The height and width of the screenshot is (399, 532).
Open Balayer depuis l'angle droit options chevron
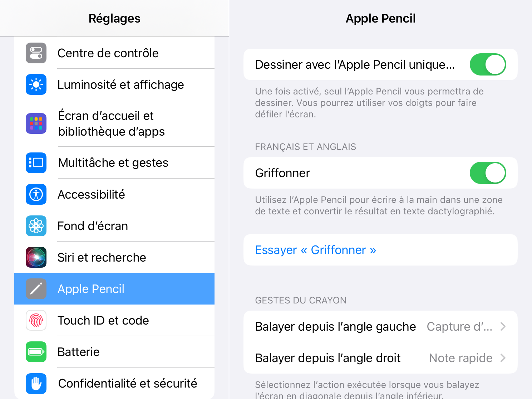tap(503, 358)
